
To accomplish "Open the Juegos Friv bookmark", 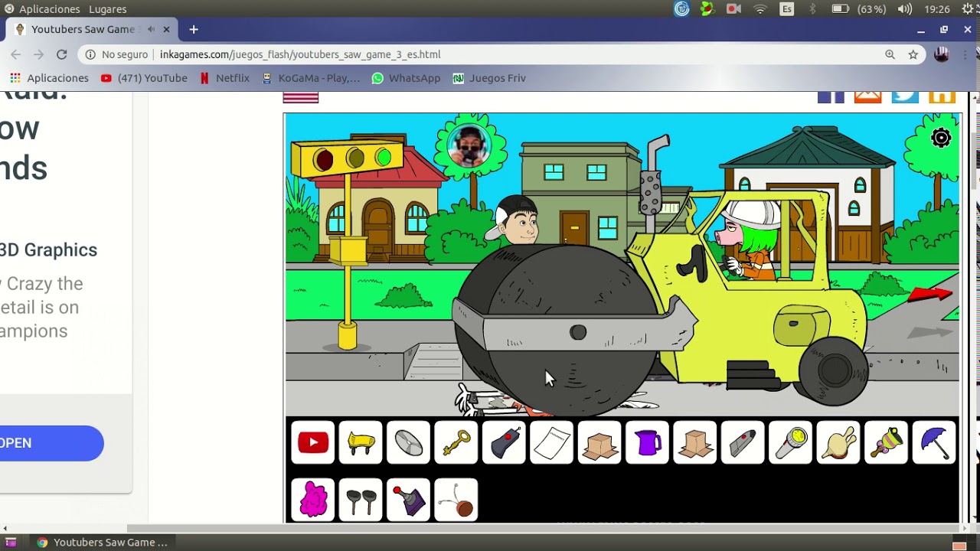I will pos(489,78).
